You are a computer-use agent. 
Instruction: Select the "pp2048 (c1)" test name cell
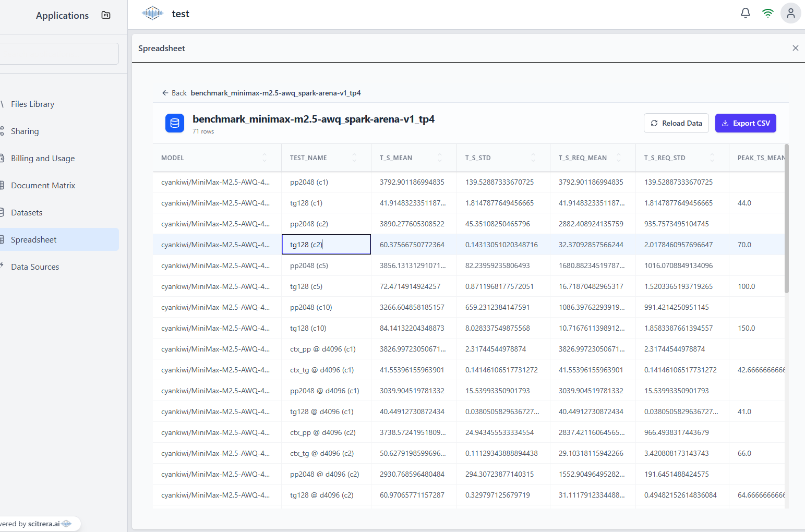coord(326,182)
